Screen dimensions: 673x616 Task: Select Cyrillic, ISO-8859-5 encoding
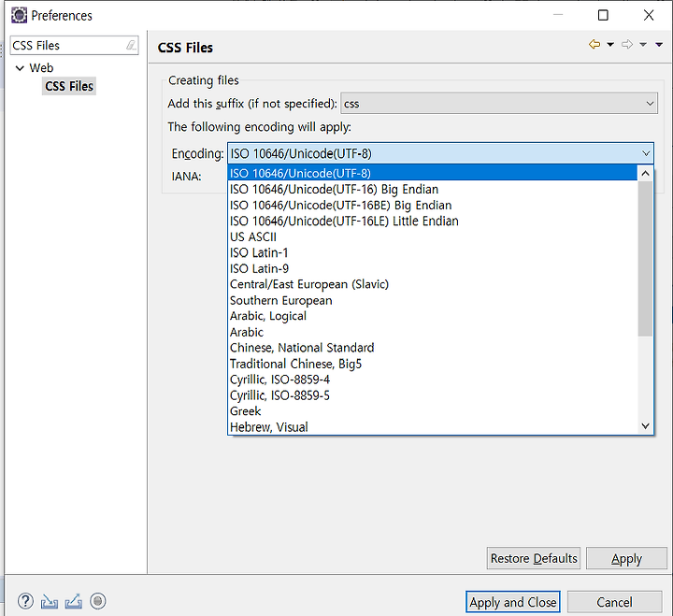click(x=432, y=395)
